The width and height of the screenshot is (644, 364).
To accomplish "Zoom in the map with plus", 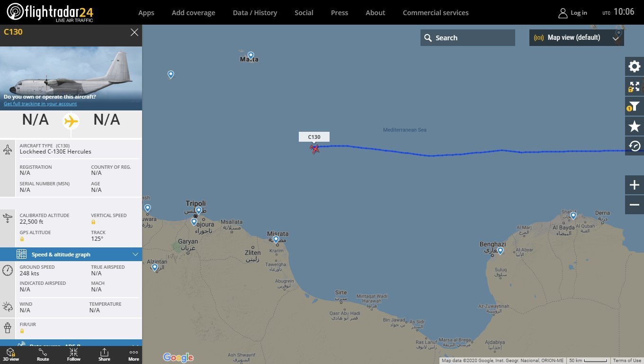I will coord(635,185).
